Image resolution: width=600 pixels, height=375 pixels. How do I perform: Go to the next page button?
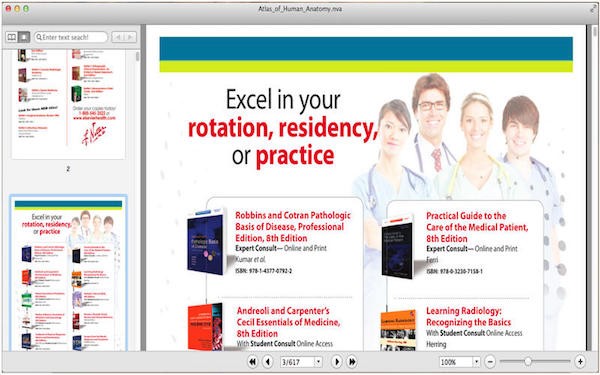[x=336, y=362]
